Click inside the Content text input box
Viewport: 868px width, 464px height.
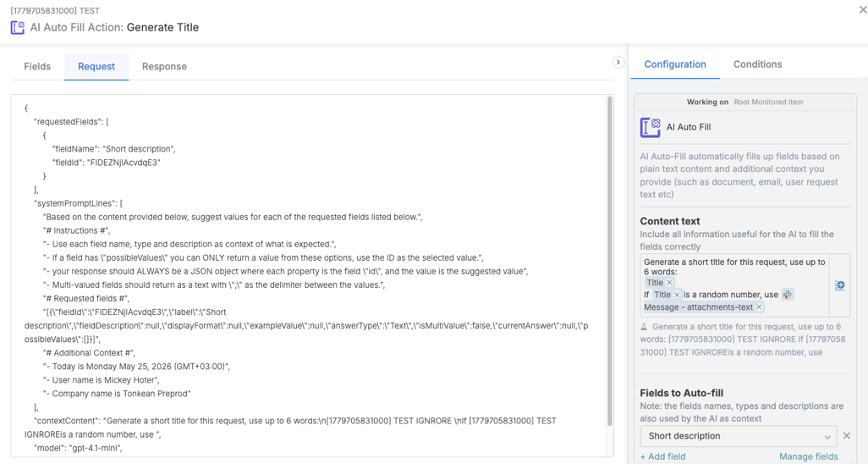click(x=734, y=285)
